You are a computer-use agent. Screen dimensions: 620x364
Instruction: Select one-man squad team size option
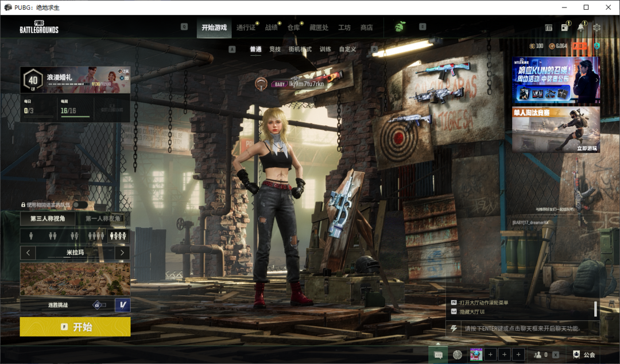[118, 236]
